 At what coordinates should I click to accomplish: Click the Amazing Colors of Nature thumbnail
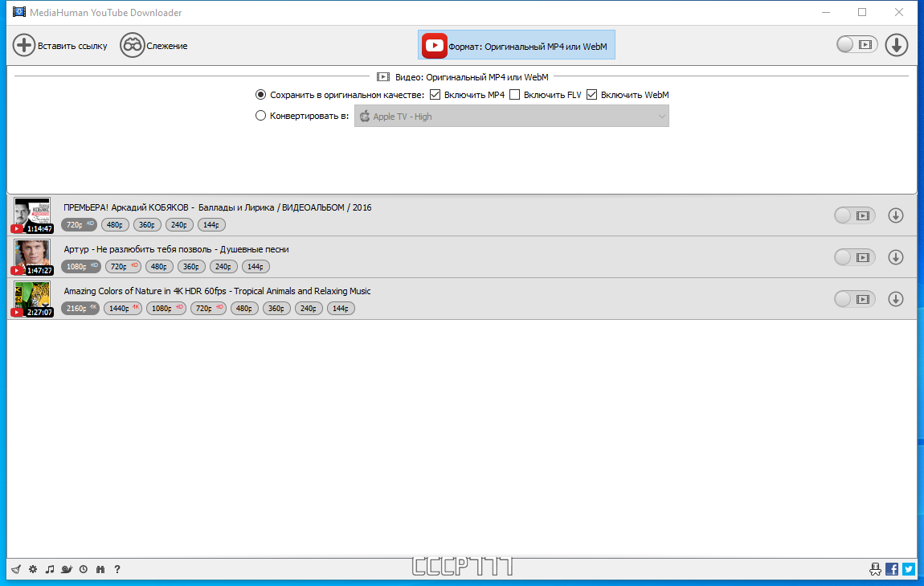coord(32,299)
